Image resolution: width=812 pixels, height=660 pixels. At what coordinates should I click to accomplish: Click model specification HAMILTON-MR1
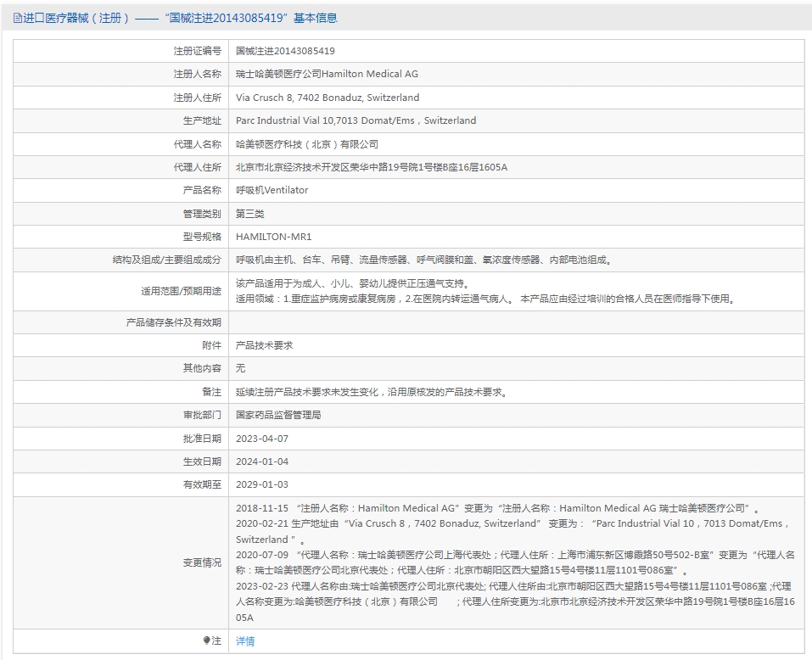point(273,237)
